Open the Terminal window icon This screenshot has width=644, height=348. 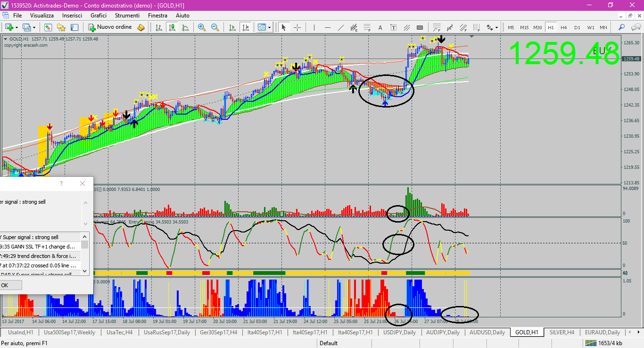pos(74,27)
